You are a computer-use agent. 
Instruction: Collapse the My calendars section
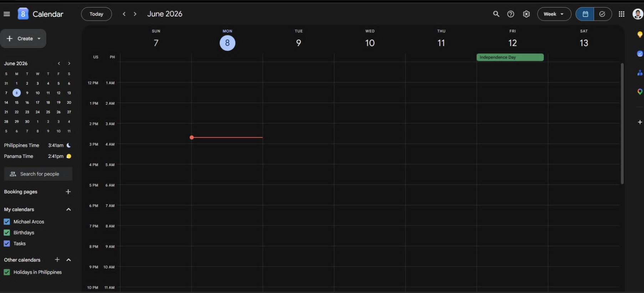point(68,210)
